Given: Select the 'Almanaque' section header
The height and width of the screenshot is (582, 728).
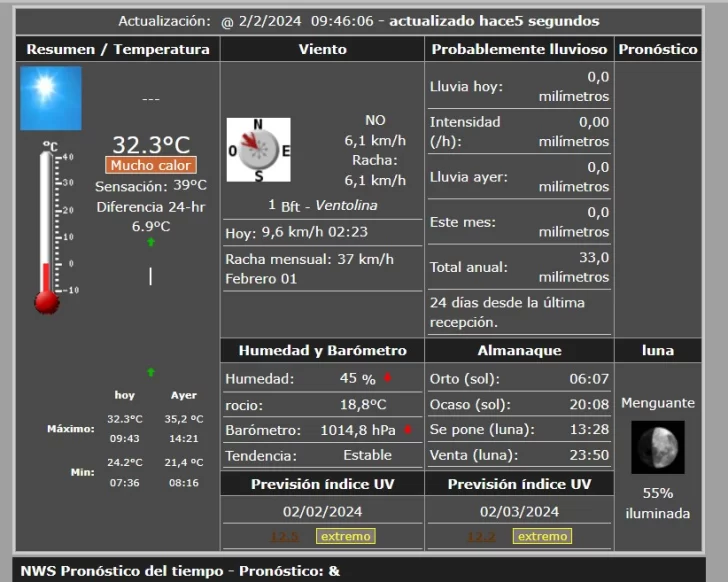Looking at the screenshot, I should pos(519,350).
